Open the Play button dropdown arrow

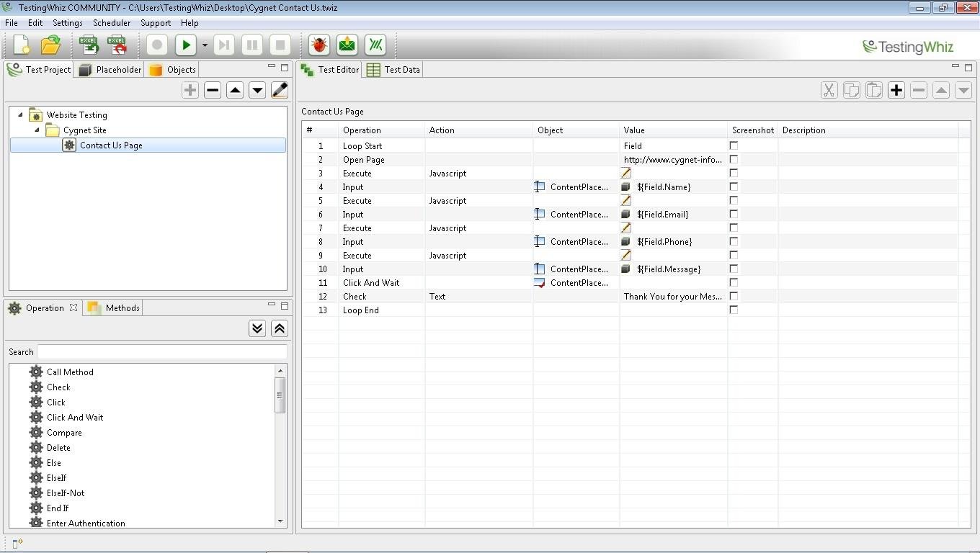point(205,45)
